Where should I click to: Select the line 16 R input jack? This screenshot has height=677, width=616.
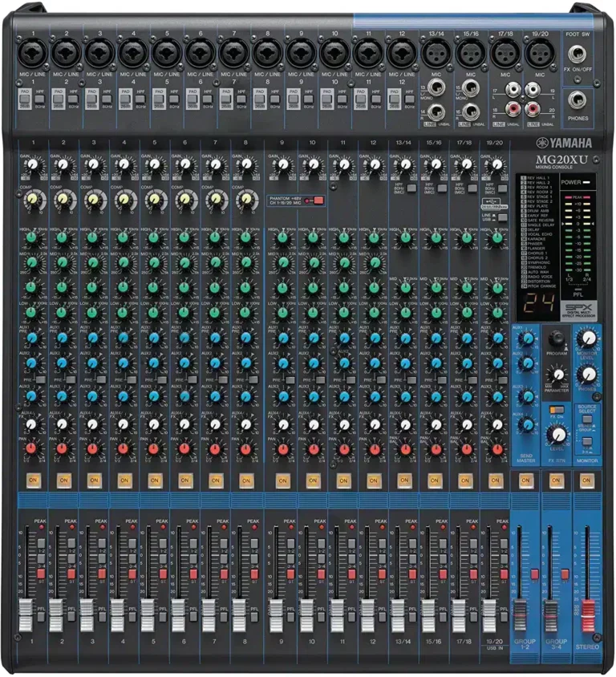(x=471, y=111)
